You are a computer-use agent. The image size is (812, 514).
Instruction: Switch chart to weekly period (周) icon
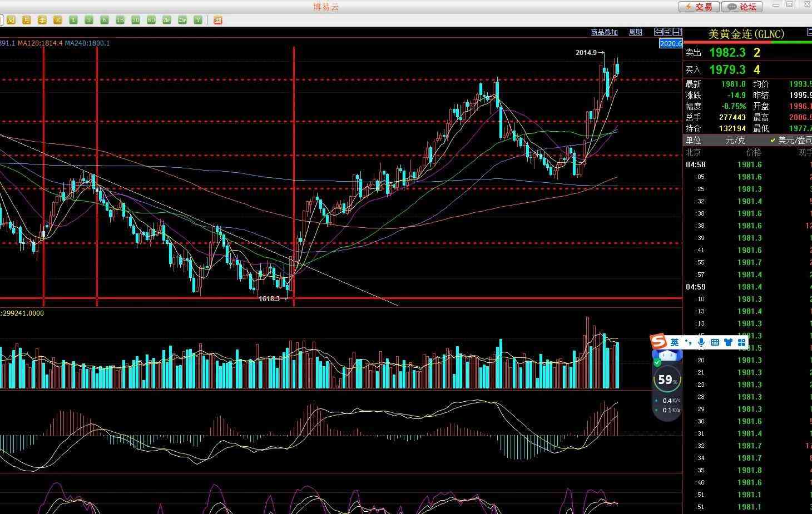(x=11, y=20)
